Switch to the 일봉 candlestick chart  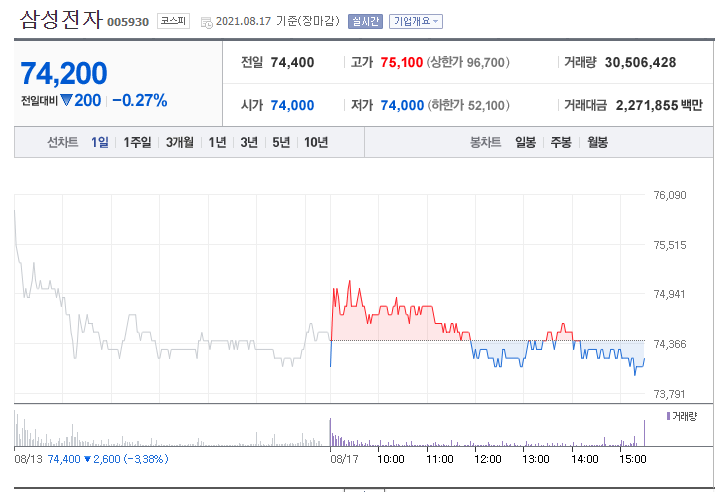525,142
